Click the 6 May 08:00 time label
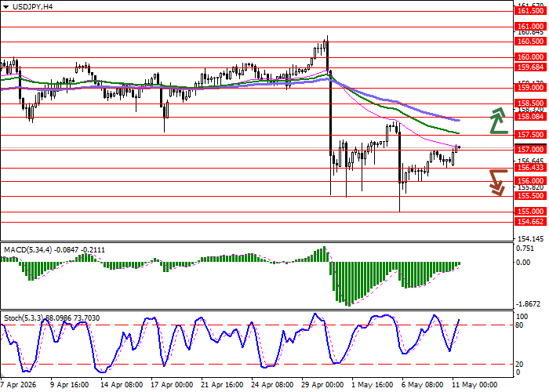 422,385
